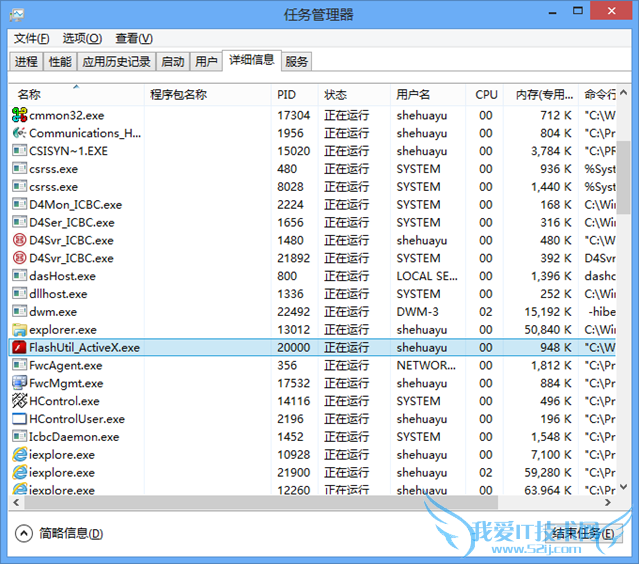Switch to the 服务 tab
The image size is (639, 564).
tap(296, 62)
